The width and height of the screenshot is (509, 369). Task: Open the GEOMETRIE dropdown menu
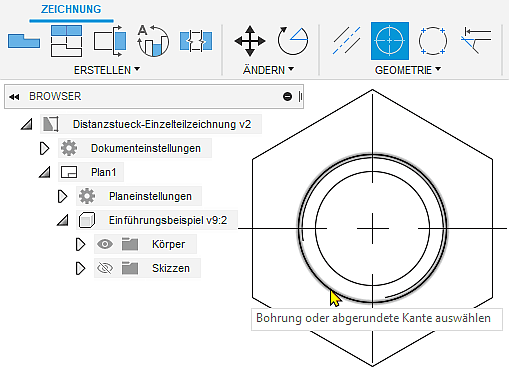click(x=408, y=70)
